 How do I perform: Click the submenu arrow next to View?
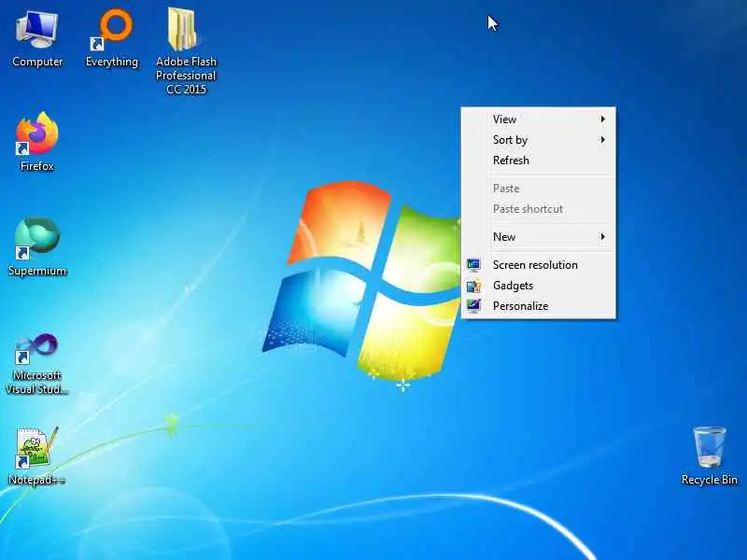tap(602, 119)
